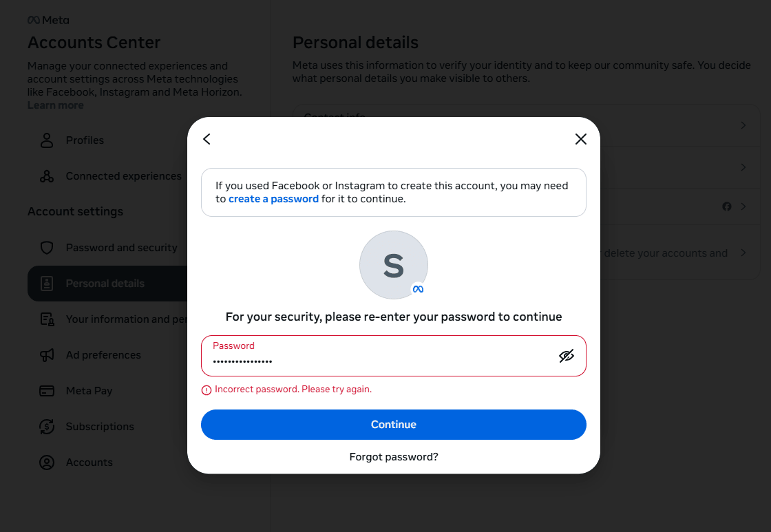Click the Forgot password? link
Viewport: 771px width, 532px height.
click(x=394, y=457)
